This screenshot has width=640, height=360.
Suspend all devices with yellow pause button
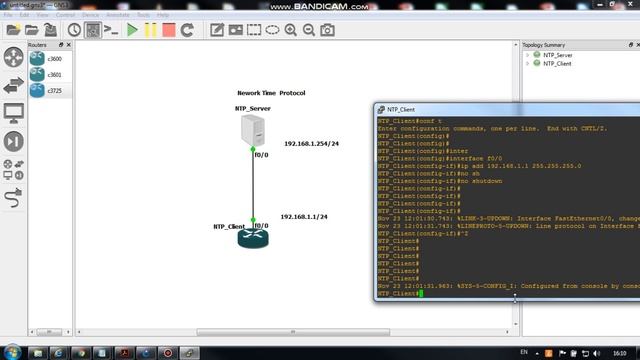[151, 30]
